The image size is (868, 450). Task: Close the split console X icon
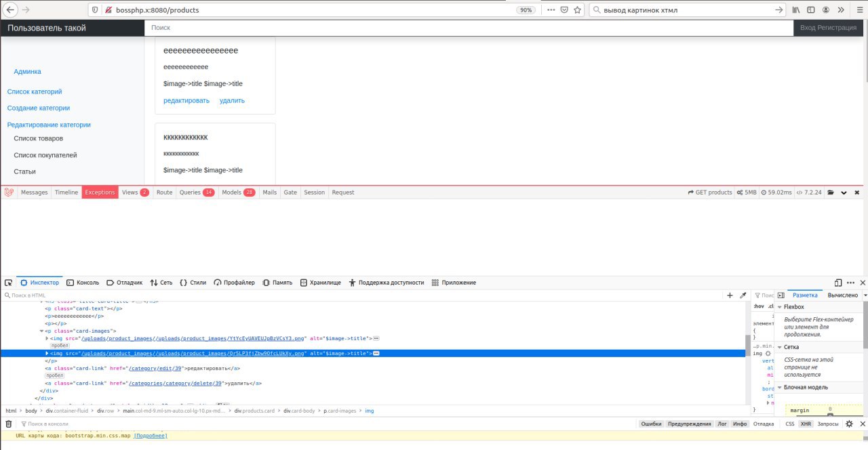coord(862,424)
